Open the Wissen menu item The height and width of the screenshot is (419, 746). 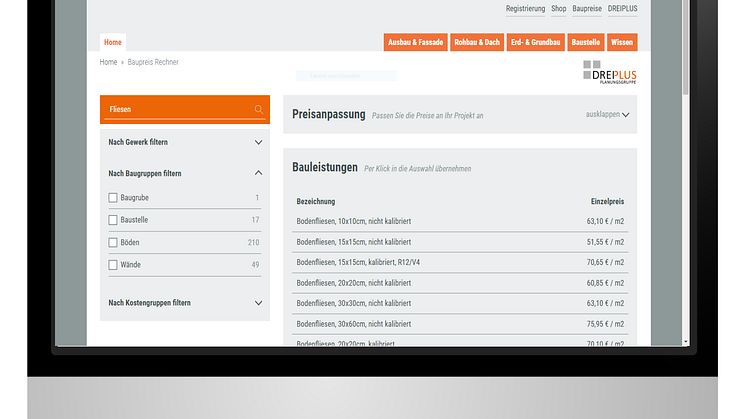(x=621, y=43)
